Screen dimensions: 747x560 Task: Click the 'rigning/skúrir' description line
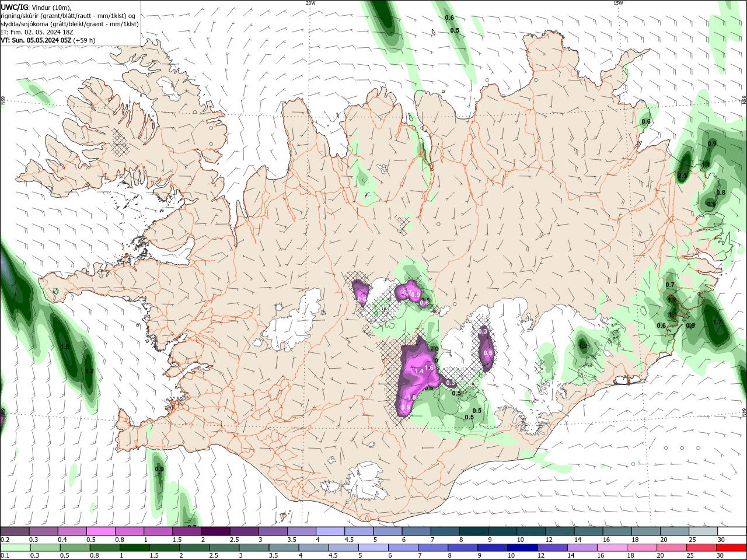click(68, 16)
